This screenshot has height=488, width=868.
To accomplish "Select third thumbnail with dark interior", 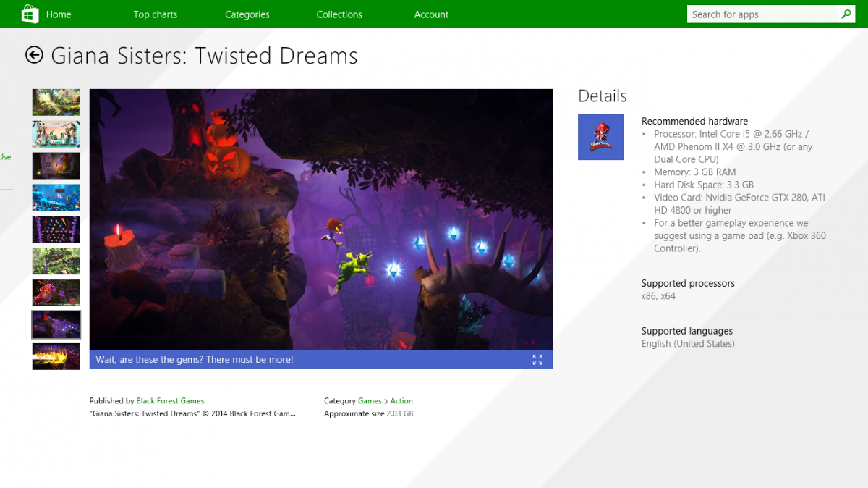I will (x=56, y=166).
